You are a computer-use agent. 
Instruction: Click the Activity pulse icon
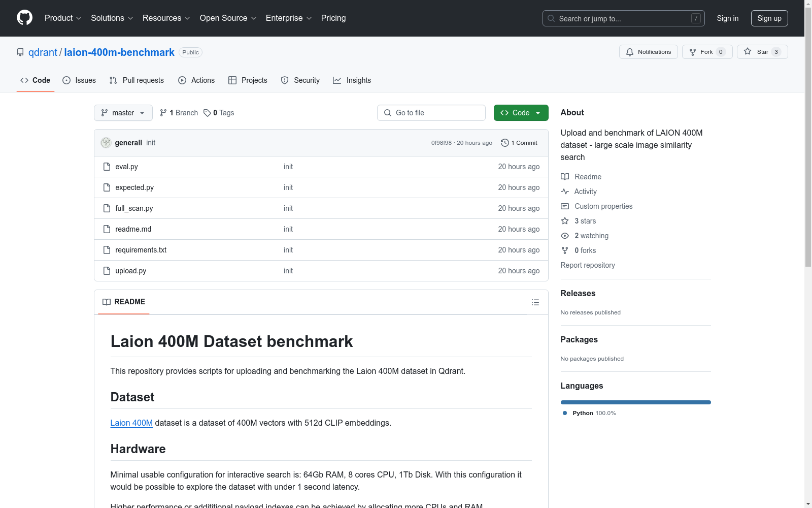pos(565,192)
